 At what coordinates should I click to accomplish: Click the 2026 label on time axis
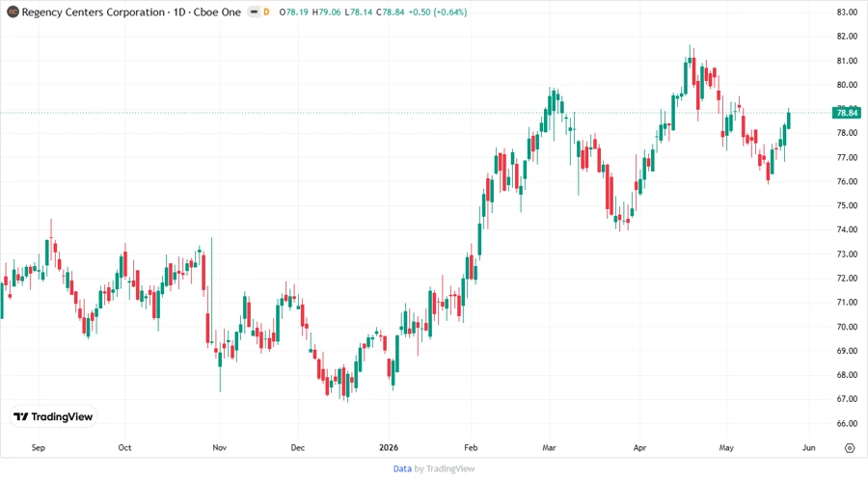[389, 448]
